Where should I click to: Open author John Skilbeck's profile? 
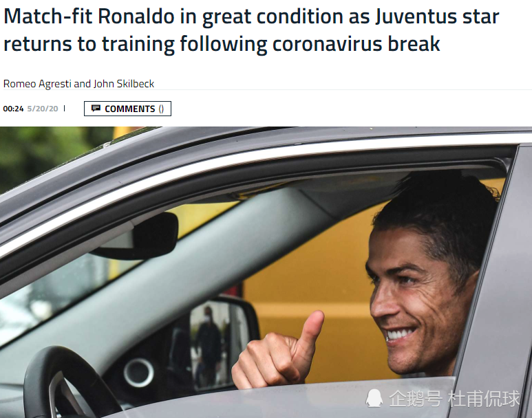124,84
